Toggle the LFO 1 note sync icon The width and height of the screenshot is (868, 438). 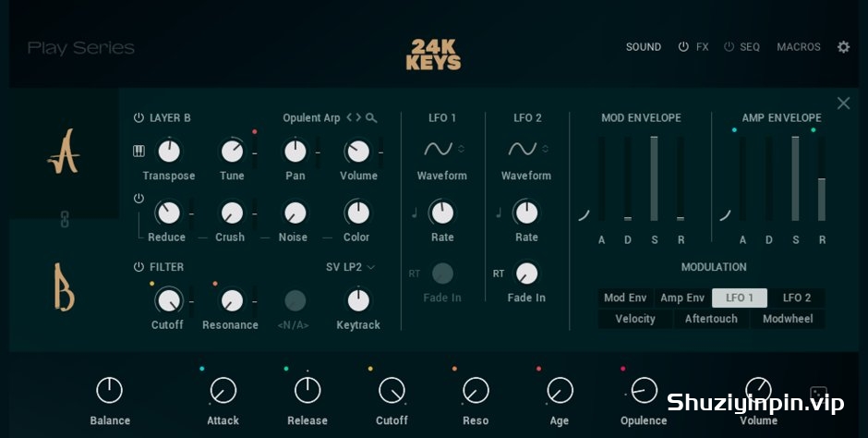[414, 213]
